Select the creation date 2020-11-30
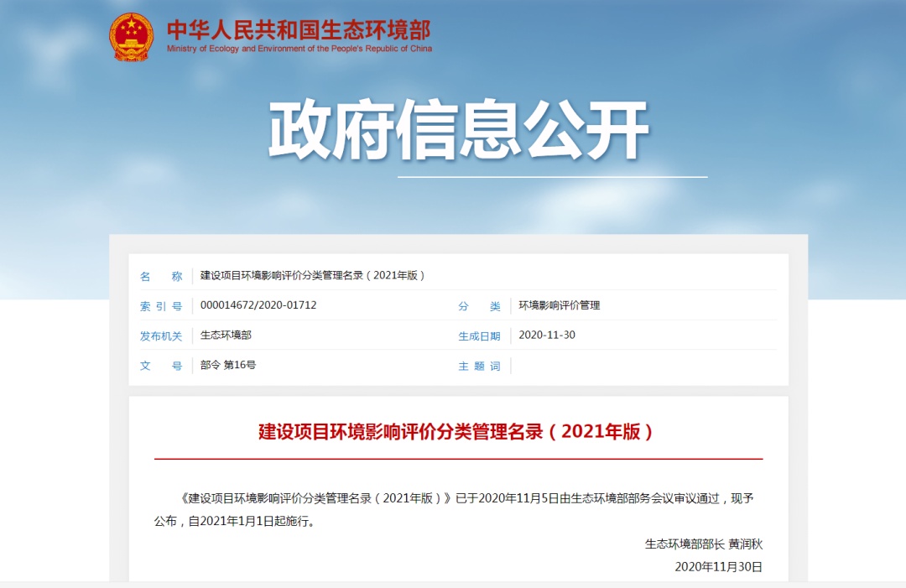Screen dimensions: 906x588 [547, 336]
